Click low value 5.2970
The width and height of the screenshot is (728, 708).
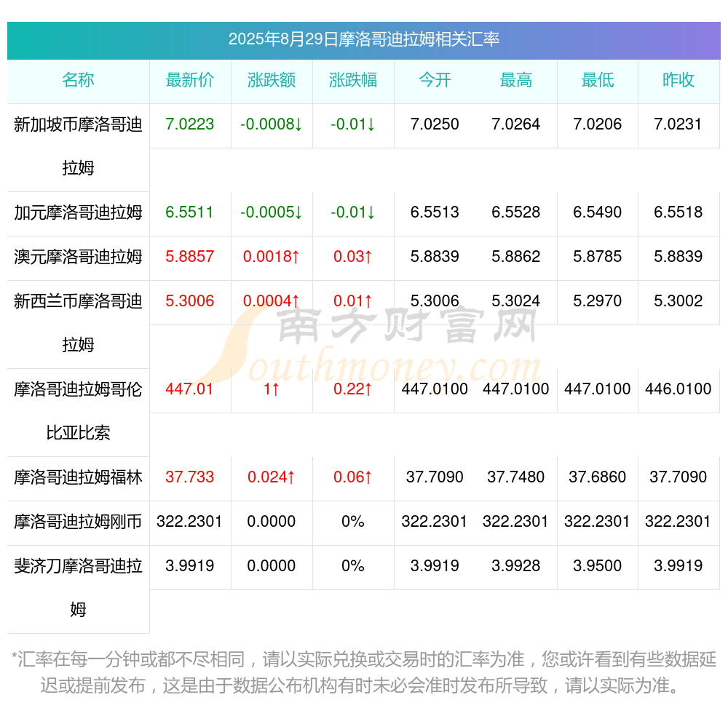click(598, 301)
